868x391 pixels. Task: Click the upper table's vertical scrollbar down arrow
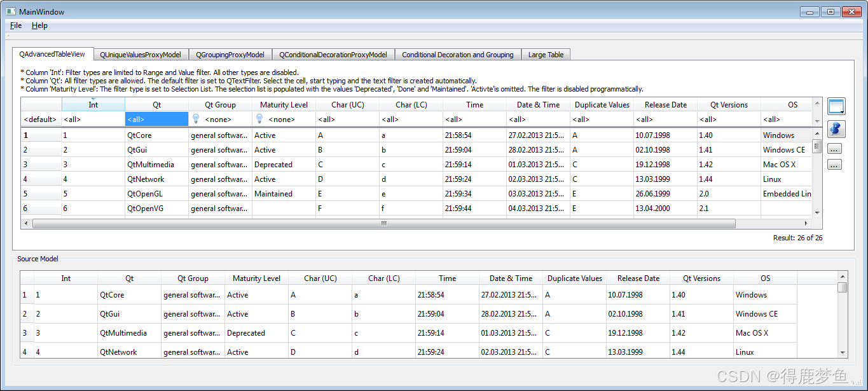(817, 213)
